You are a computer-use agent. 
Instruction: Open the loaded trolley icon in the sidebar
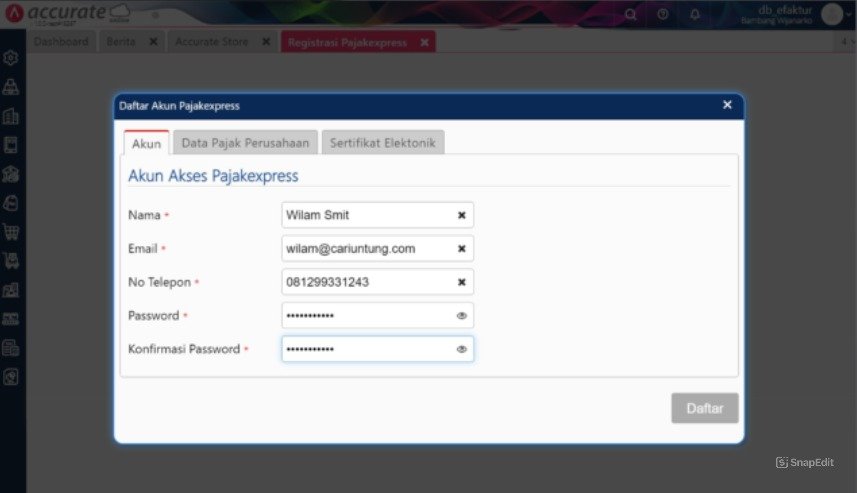[11, 261]
